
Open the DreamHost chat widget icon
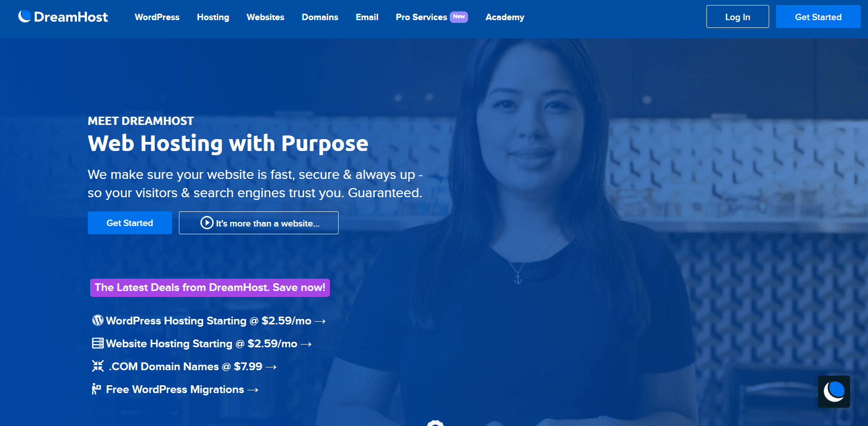[x=834, y=392]
